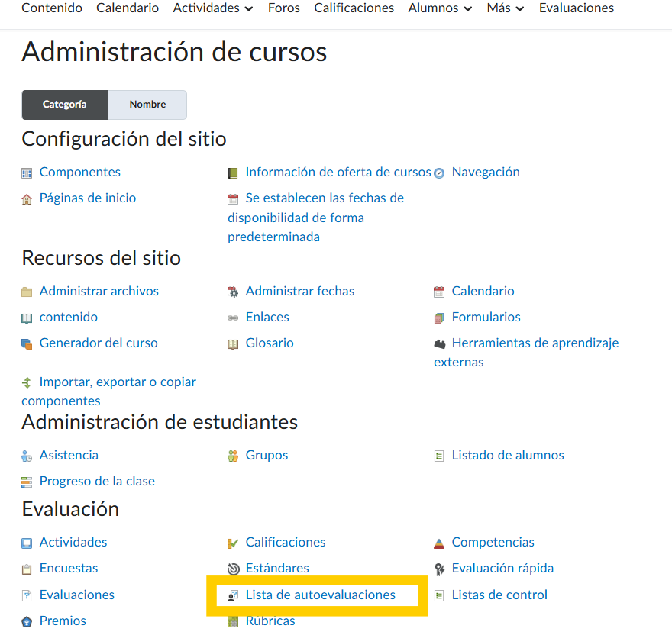Open the Listado de alumnos link

[508, 455]
